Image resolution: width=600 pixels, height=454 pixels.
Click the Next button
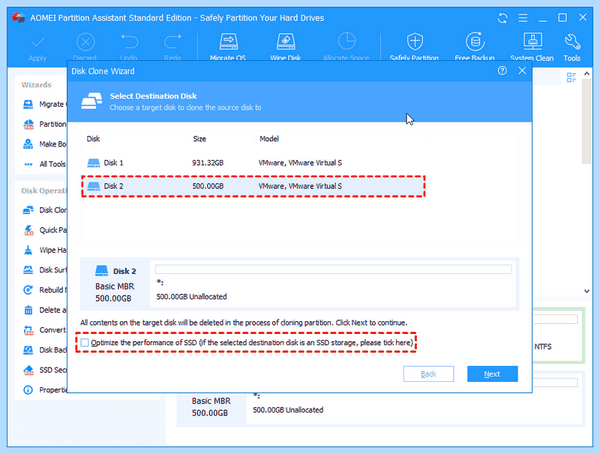tap(492, 374)
